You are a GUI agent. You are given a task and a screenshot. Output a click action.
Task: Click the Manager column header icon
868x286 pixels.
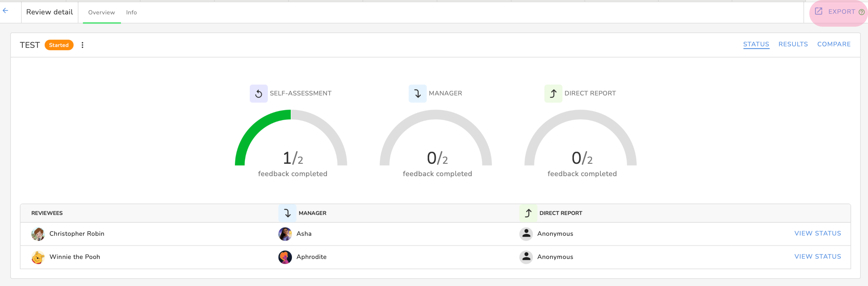(x=287, y=213)
